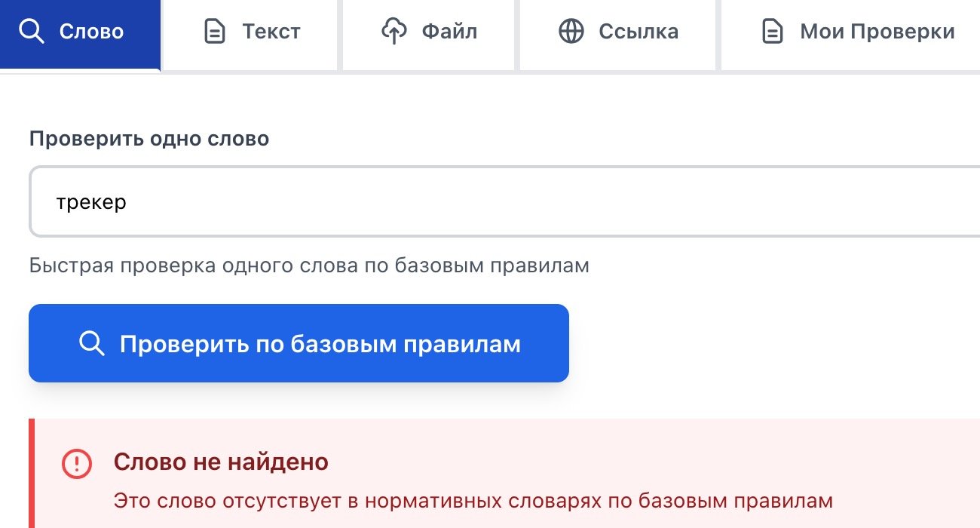Click the red left border of the alert
Screen dimensions: 980x528
click(x=31, y=474)
